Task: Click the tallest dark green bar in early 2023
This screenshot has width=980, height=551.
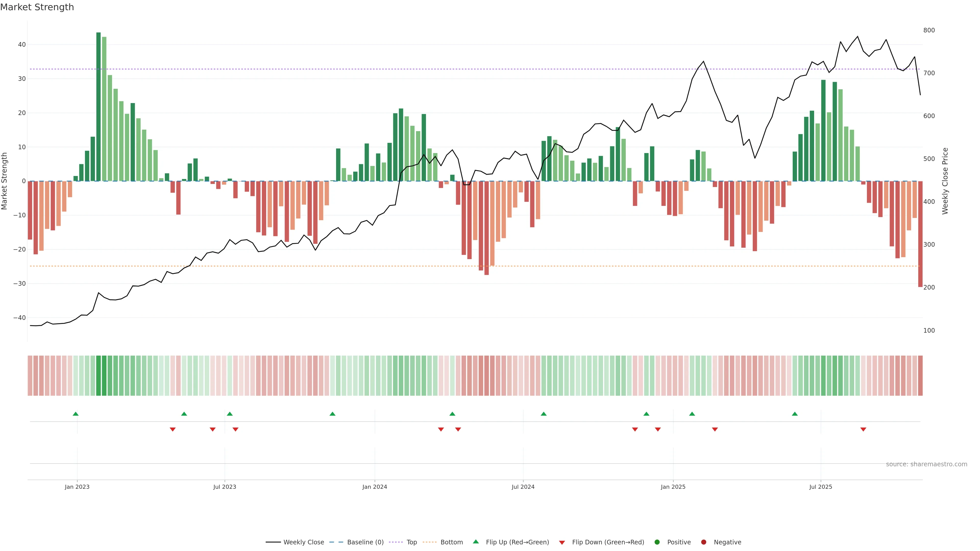Action: point(99,106)
